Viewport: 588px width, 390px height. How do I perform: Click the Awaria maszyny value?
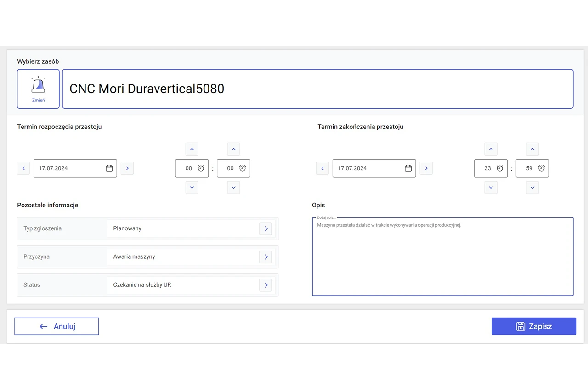tap(134, 257)
